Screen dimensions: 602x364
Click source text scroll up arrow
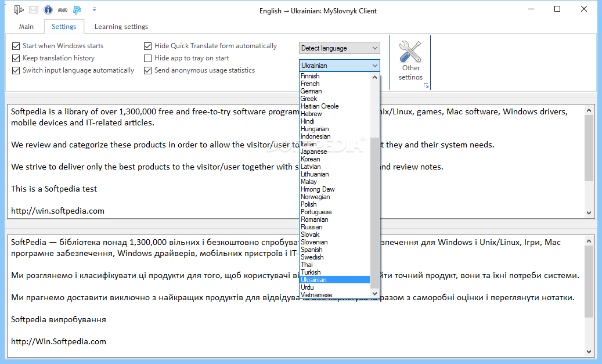coord(589,110)
